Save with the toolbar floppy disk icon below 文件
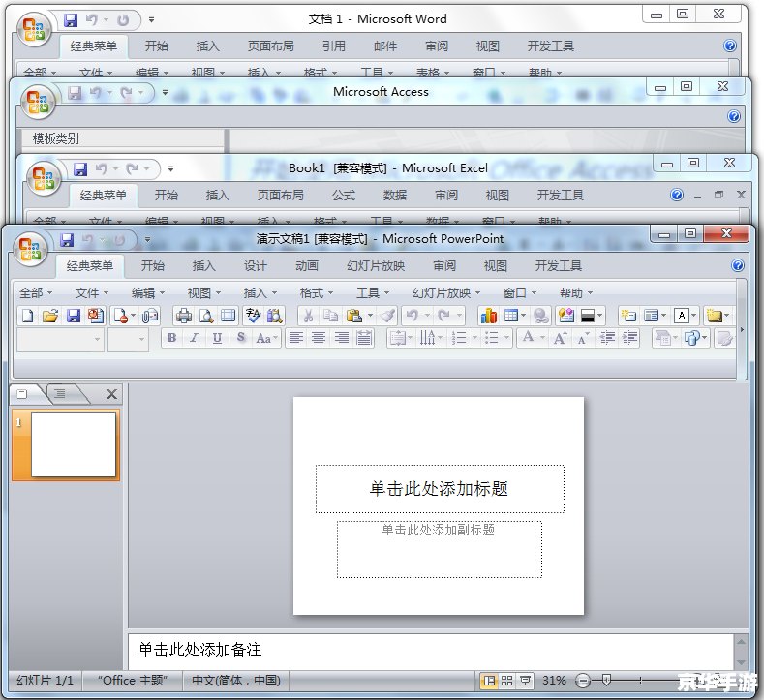764x700 pixels. pyautogui.click(x=73, y=316)
